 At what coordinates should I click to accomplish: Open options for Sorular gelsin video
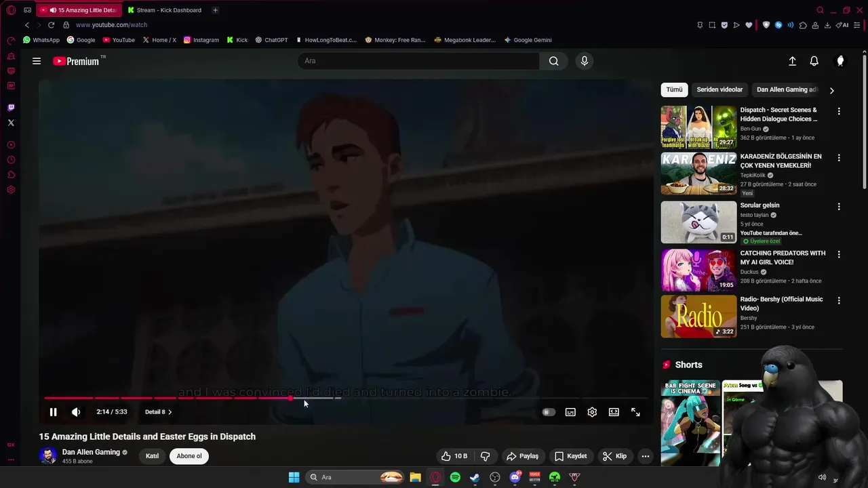click(x=839, y=207)
